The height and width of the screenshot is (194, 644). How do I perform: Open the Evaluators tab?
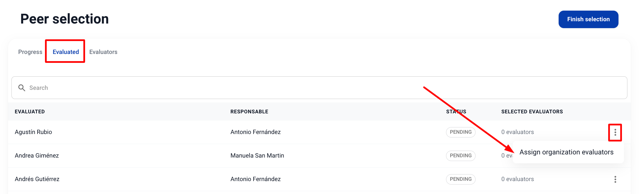click(x=103, y=52)
